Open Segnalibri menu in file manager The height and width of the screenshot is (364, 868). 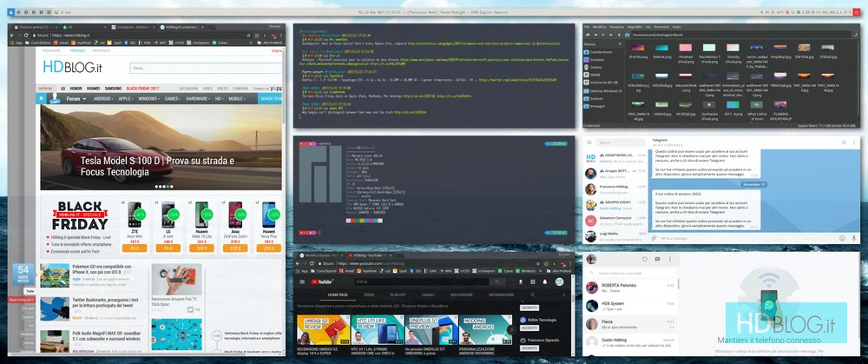pos(635,27)
